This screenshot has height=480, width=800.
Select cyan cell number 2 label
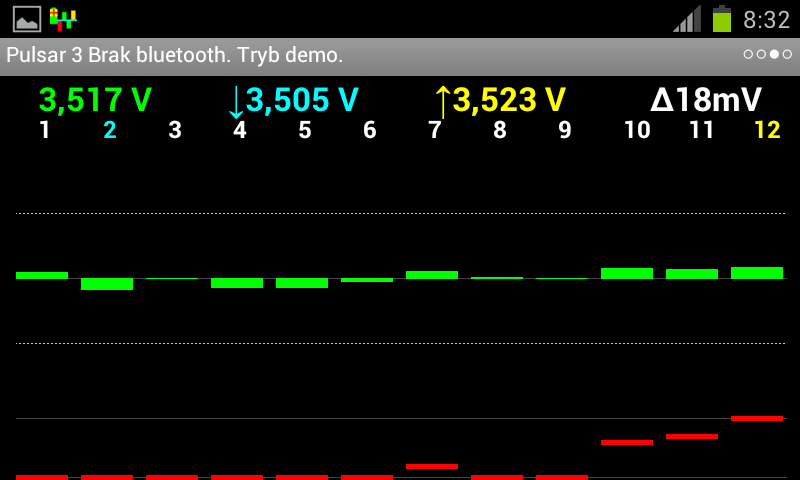click(110, 130)
